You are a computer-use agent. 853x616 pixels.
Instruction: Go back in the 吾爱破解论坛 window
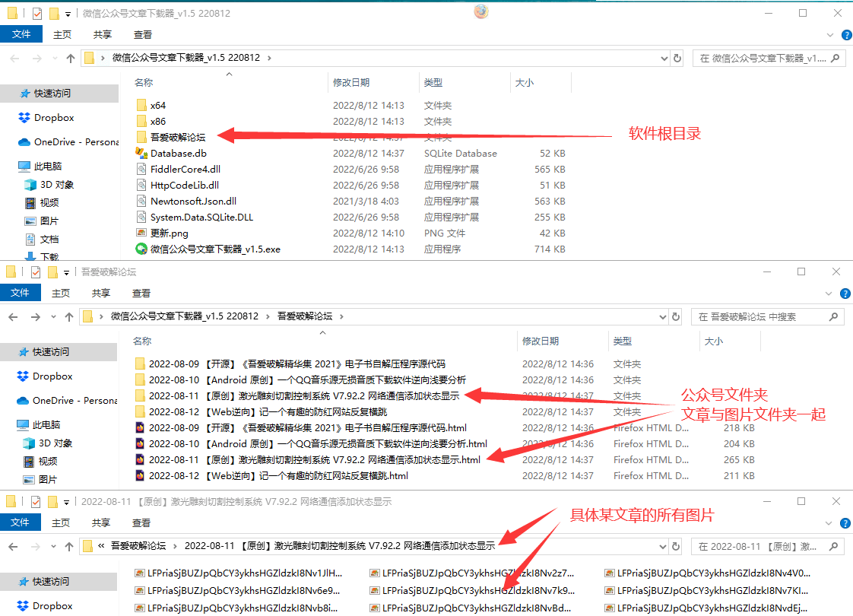tap(13, 316)
